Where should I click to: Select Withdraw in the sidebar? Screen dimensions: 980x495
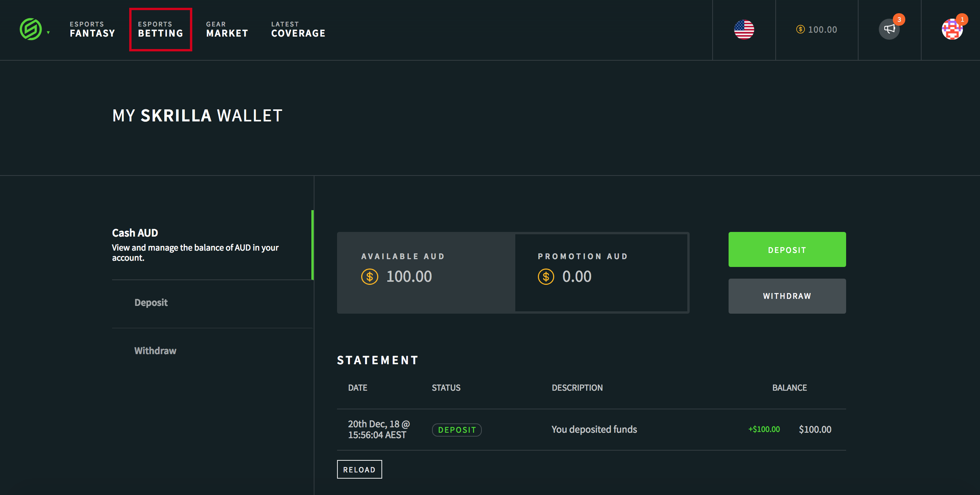(x=155, y=351)
